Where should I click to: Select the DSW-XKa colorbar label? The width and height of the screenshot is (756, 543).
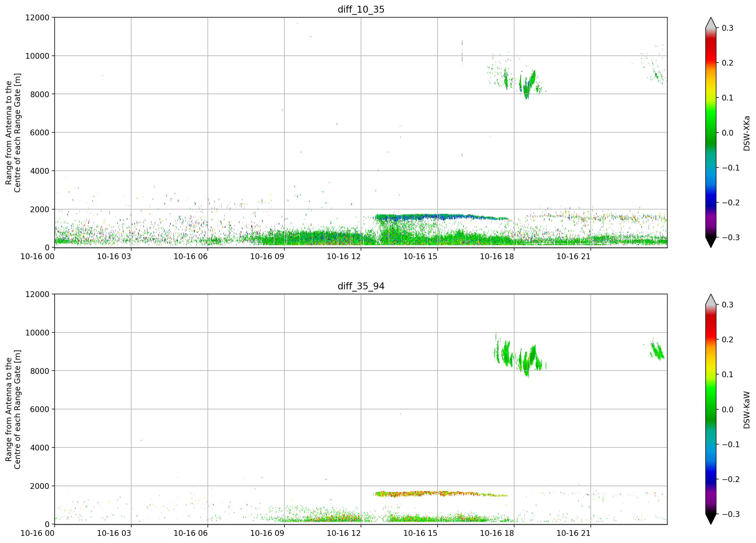tap(746, 133)
